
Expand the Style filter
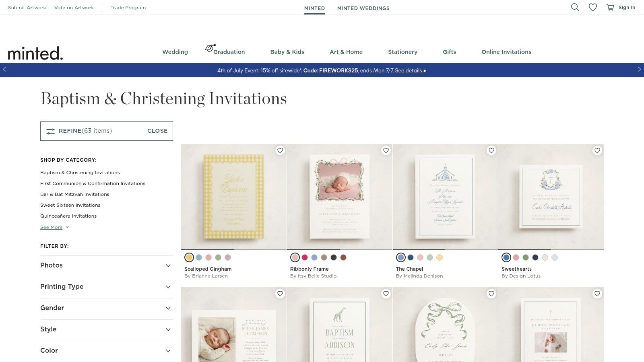coord(107,329)
